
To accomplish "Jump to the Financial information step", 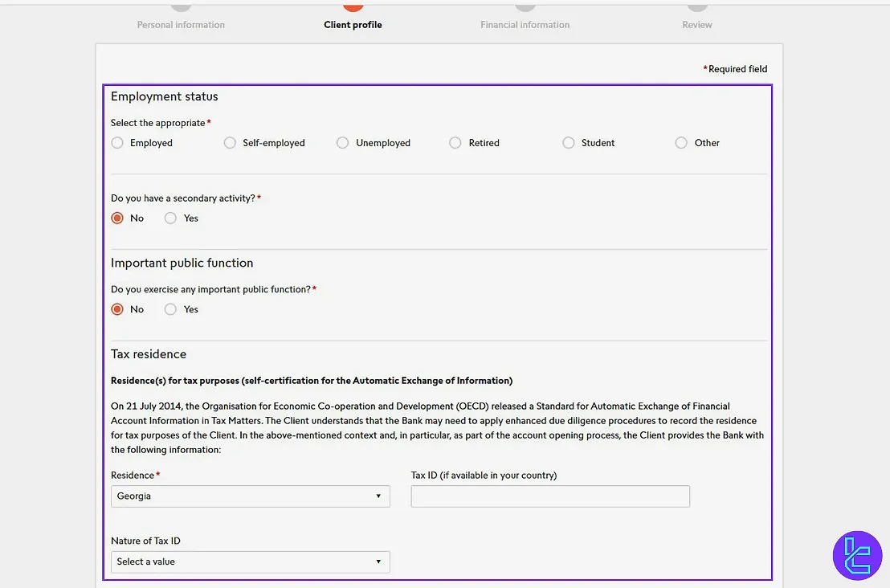I will (525, 25).
